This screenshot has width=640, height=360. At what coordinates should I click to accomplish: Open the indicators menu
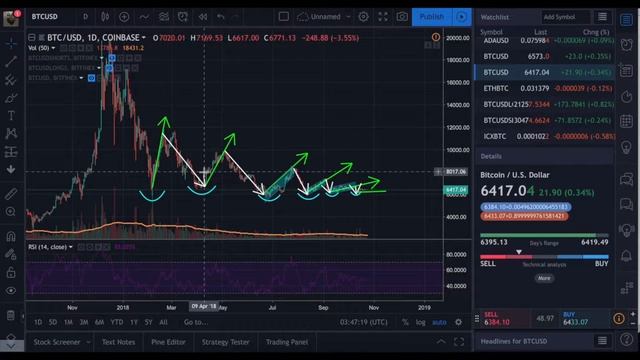click(144, 17)
